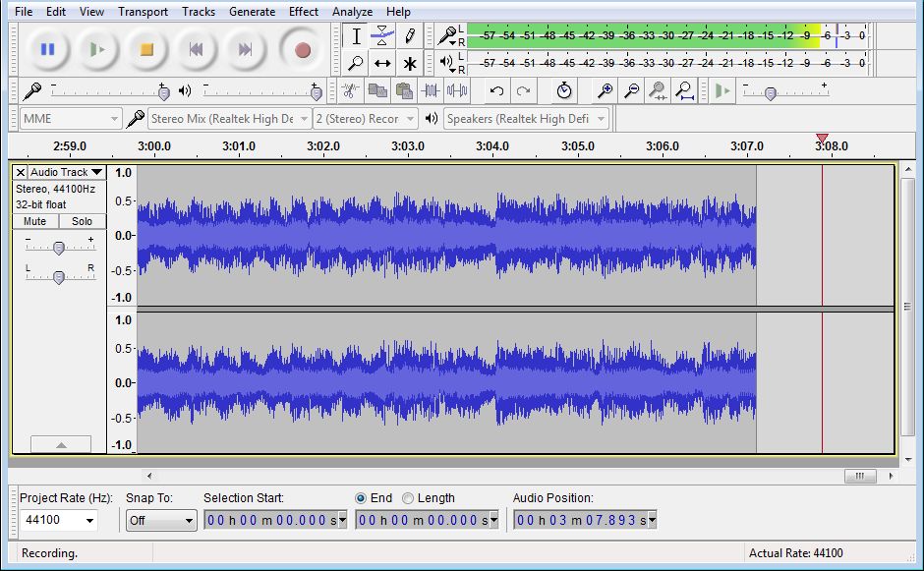The height and width of the screenshot is (571, 924).
Task: Click the Stop button
Action: [x=146, y=49]
